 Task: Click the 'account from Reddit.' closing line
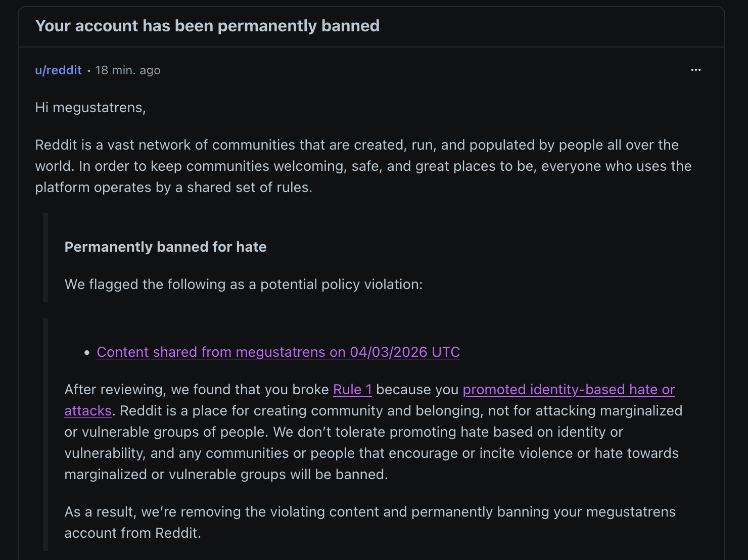(132, 533)
